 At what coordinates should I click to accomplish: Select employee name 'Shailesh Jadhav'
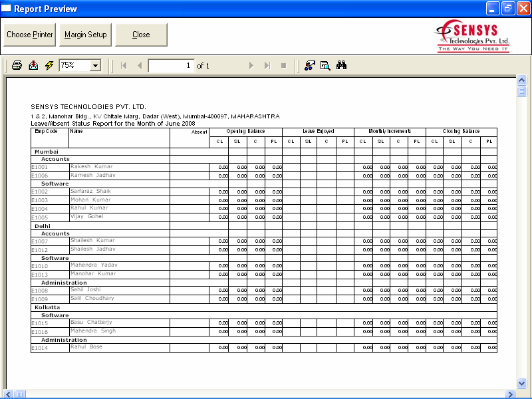(92, 249)
